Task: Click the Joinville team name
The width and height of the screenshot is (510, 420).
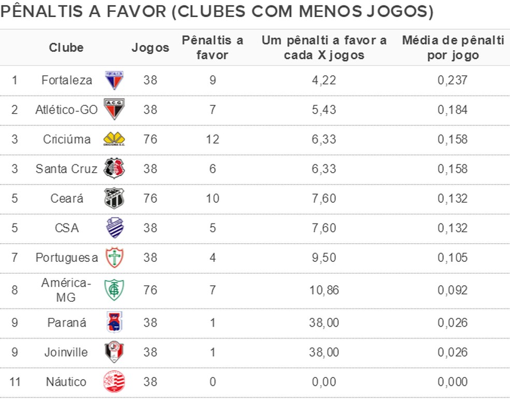Action: point(66,352)
